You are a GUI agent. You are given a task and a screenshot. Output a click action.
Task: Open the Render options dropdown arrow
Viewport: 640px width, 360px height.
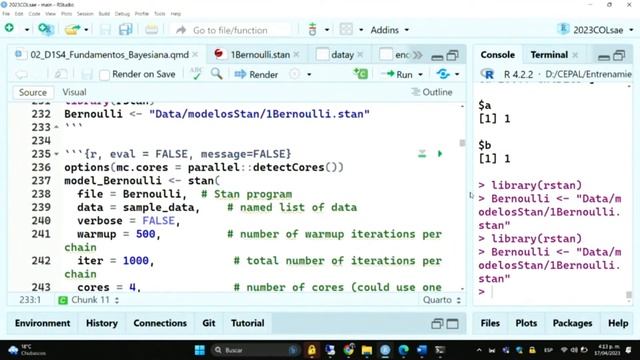point(309,74)
